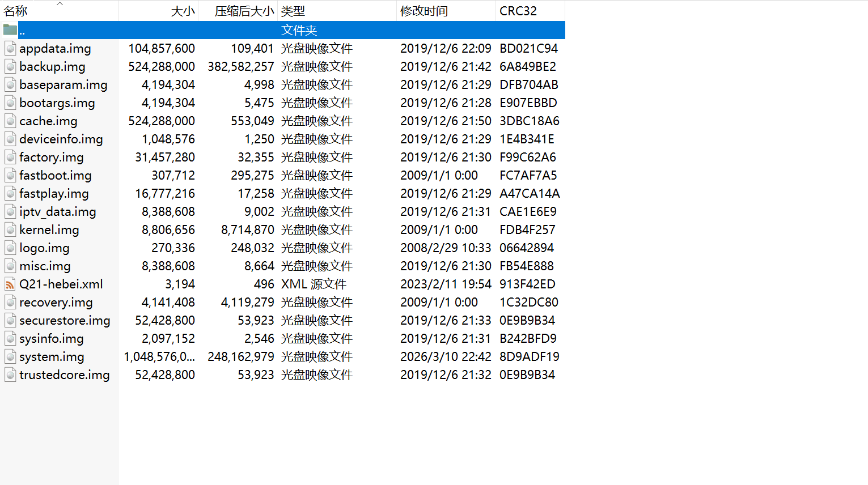
Task: Select the Q21-hebei.xml file name
Action: tap(61, 284)
